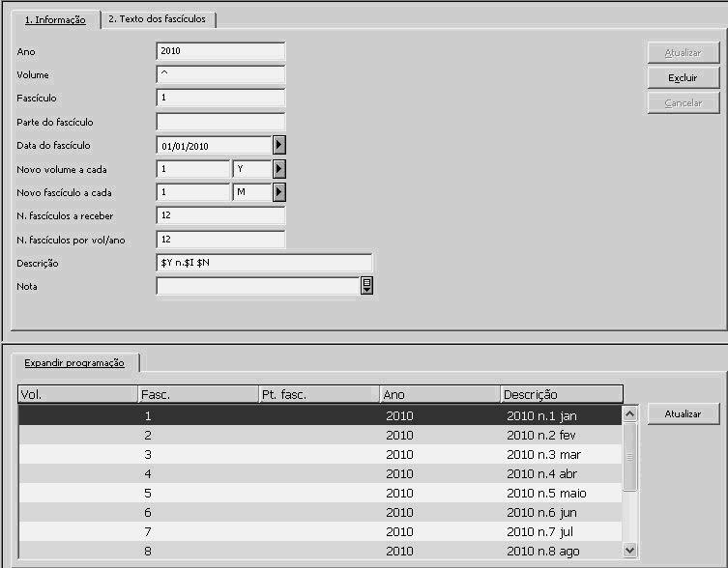Viewport: 728px width, 568px height.
Task: Click the Fascículo input field
Action: 220,98
